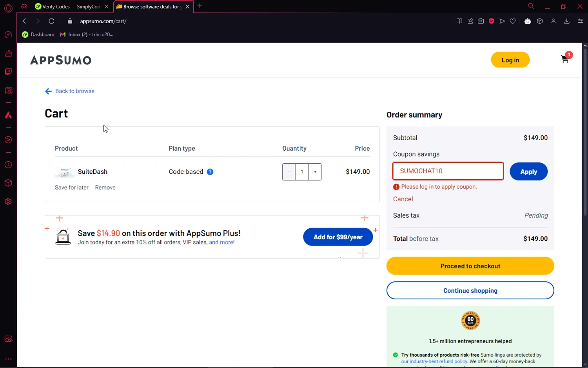
Task: Click the browser search magnifier icon
Action: (x=531, y=6)
